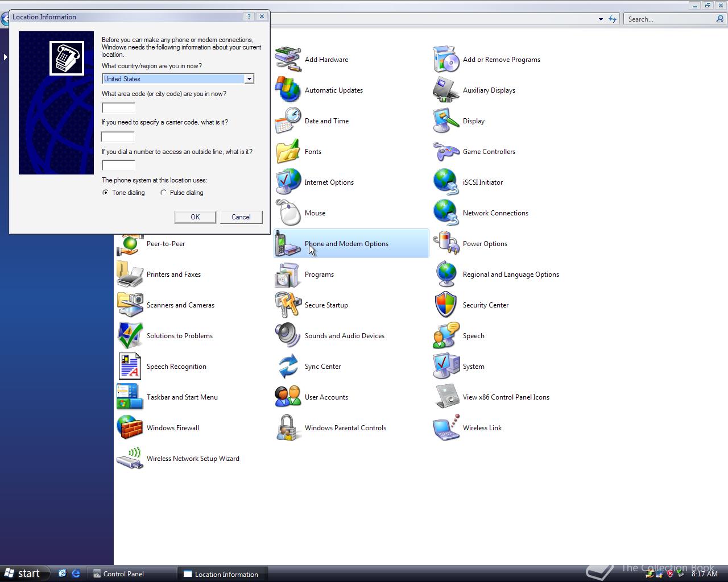
Task: Close the Location Information dialog
Action: [262, 16]
